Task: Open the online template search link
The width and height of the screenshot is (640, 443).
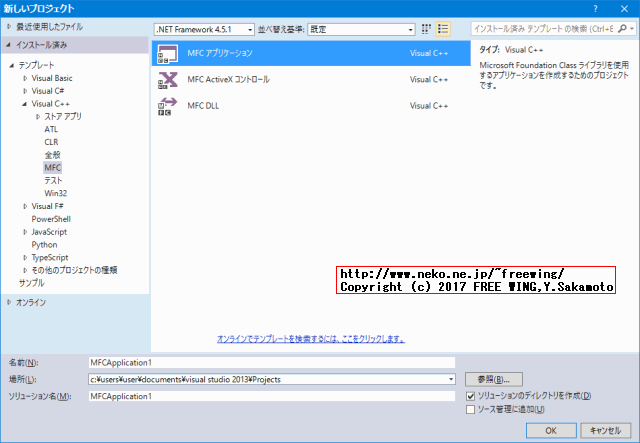Action: (311, 339)
